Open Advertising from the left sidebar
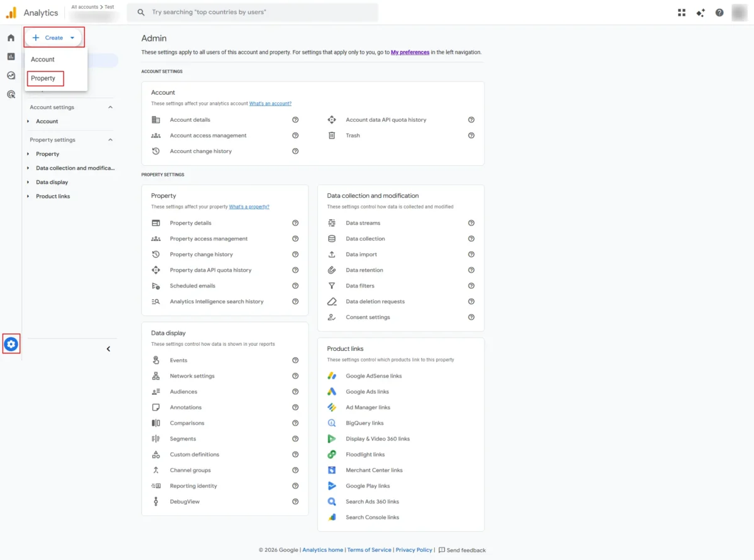 tap(11, 94)
